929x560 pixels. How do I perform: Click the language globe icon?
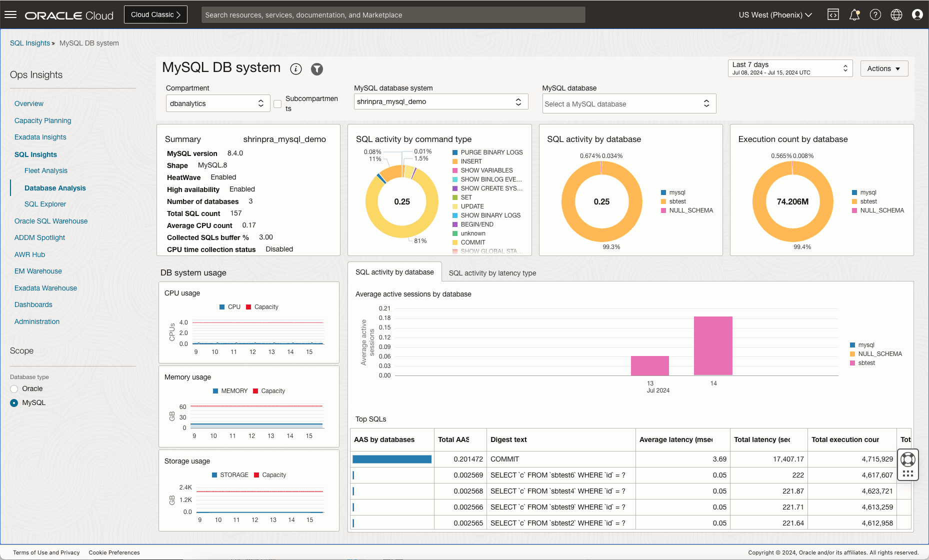[896, 14]
